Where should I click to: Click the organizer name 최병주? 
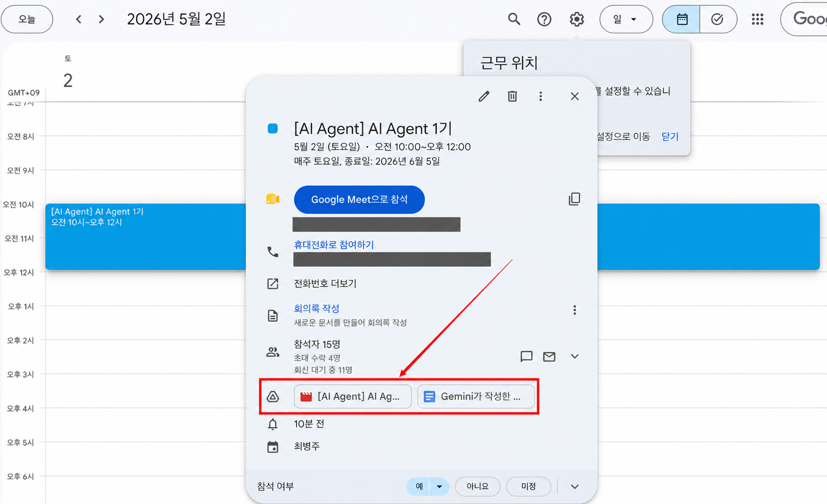point(307,446)
